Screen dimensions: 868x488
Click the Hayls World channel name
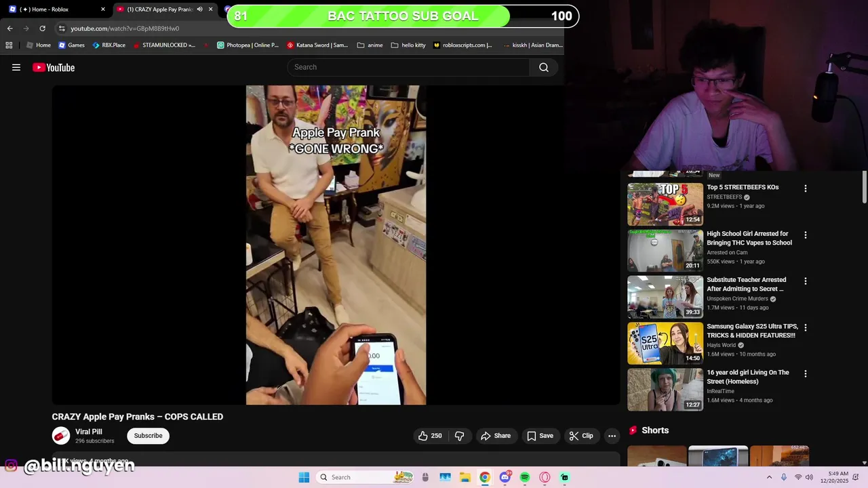(721, 345)
